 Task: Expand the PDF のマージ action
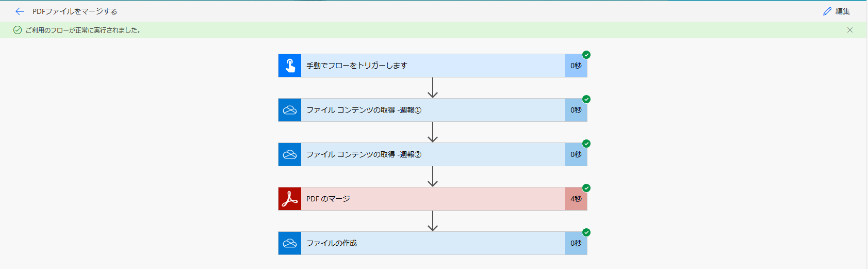point(433,199)
